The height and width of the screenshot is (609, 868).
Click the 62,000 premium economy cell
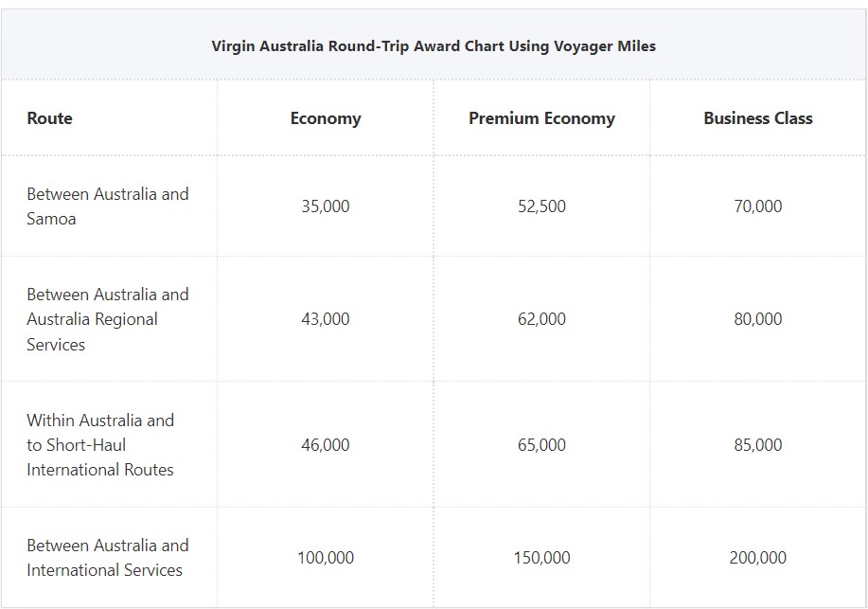(x=542, y=319)
